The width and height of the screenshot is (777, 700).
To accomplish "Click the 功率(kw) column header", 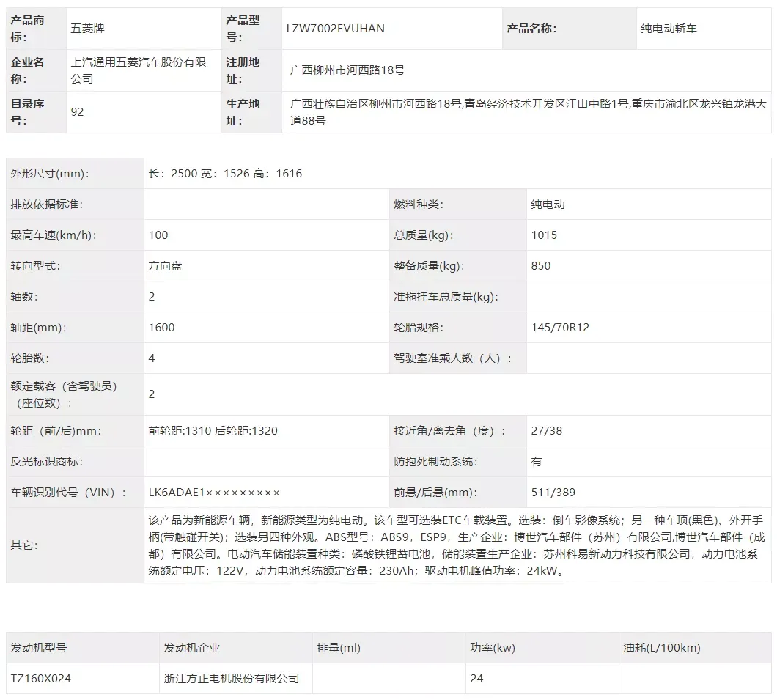I will [493, 647].
